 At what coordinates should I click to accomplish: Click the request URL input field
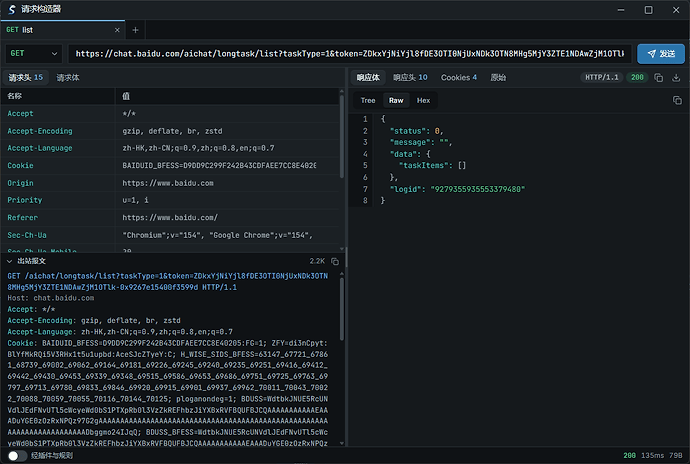click(349, 54)
